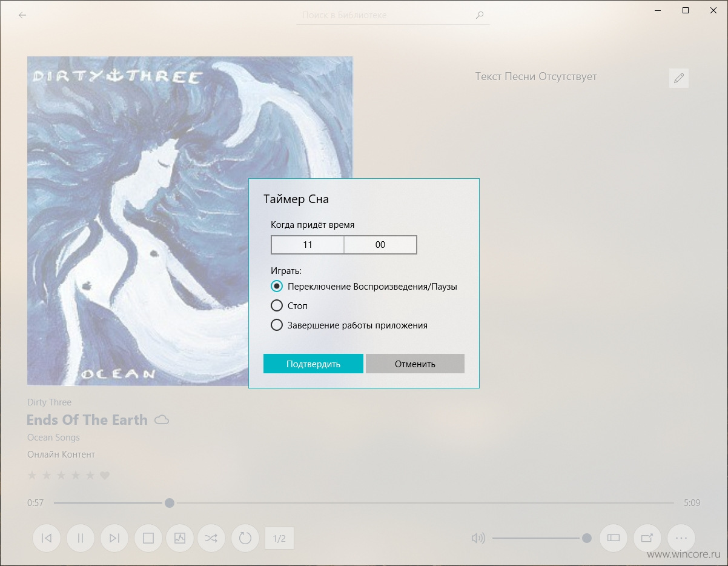728x566 pixels.
Task: Select Завершение работы приложения radio option
Action: coord(349,325)
